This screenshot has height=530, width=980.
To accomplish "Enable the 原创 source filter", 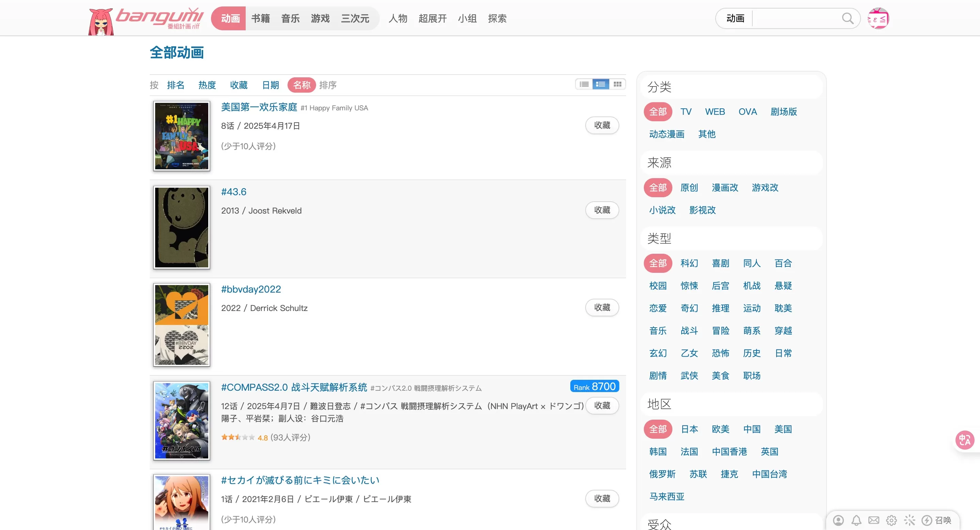I will (x=690, y=187).
